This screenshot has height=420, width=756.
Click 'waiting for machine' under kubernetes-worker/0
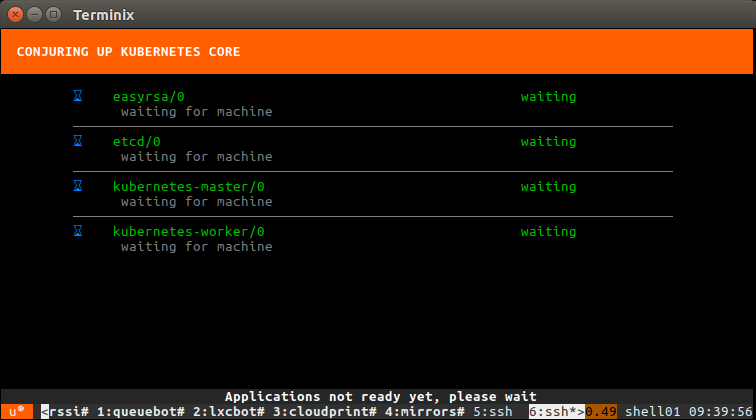(197, 247)
